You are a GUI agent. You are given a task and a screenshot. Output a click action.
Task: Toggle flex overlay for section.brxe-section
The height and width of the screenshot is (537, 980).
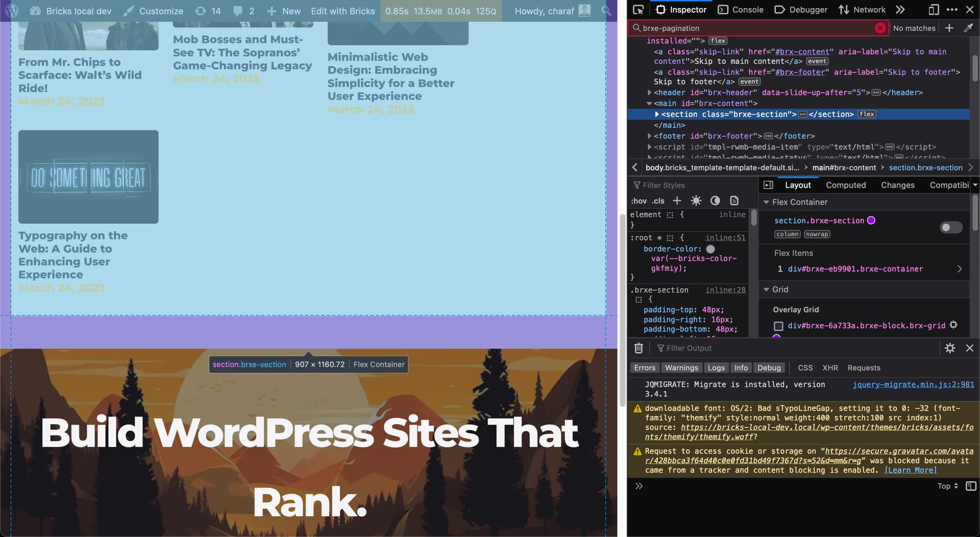pos(951,227)
